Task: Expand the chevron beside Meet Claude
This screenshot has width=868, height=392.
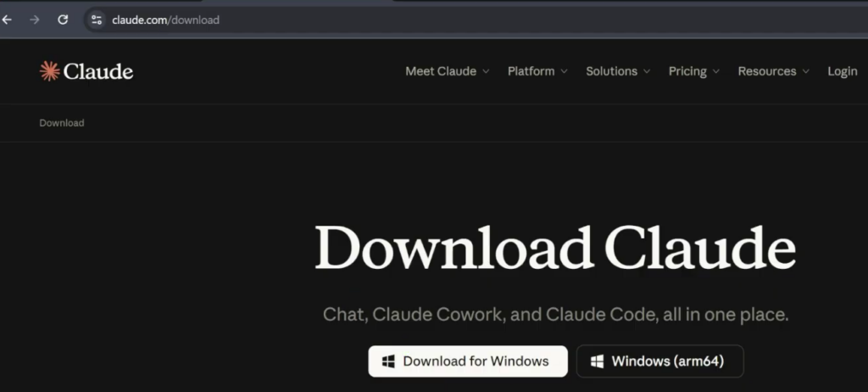Action: 486,71
